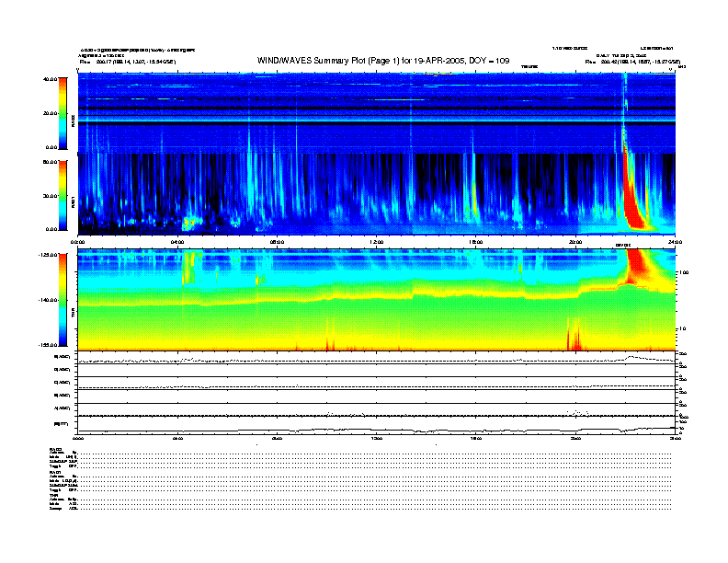Click the 100 label on TNR right axis
728x563 pixels.
click(x=683, y=272)
